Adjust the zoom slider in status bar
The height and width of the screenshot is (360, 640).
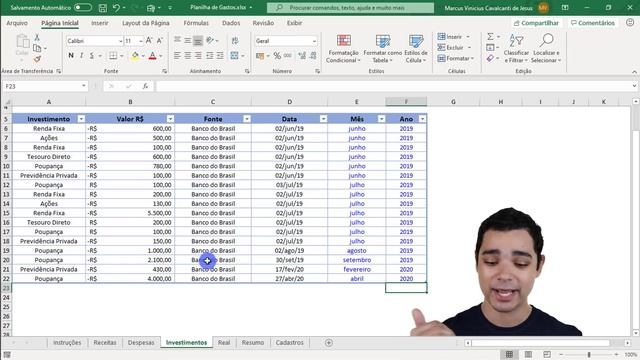pyautogui.click(x=589, y=355)
